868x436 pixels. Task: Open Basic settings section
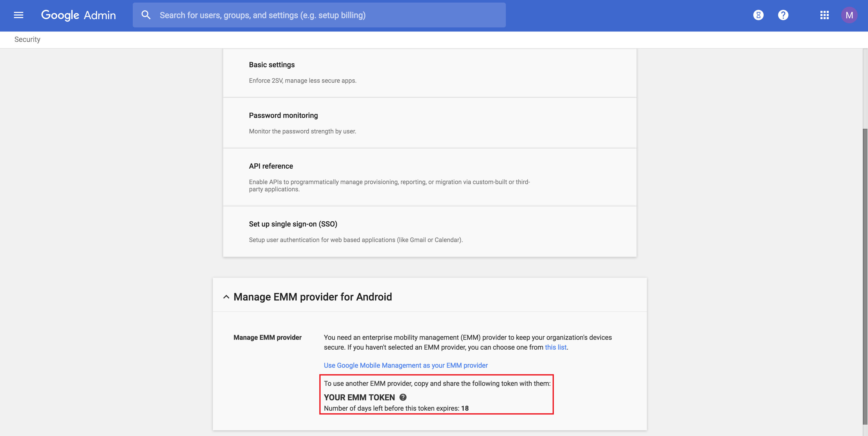[x=272, y=65]
